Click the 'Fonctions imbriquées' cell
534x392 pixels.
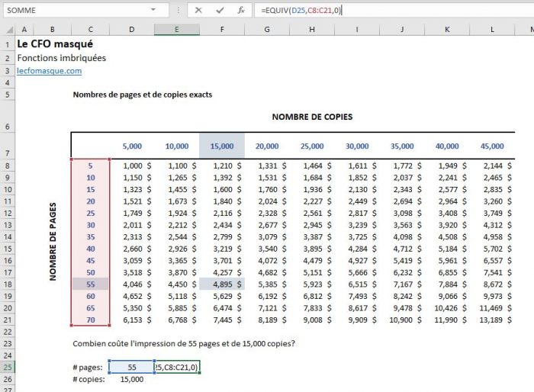[62, 58]
